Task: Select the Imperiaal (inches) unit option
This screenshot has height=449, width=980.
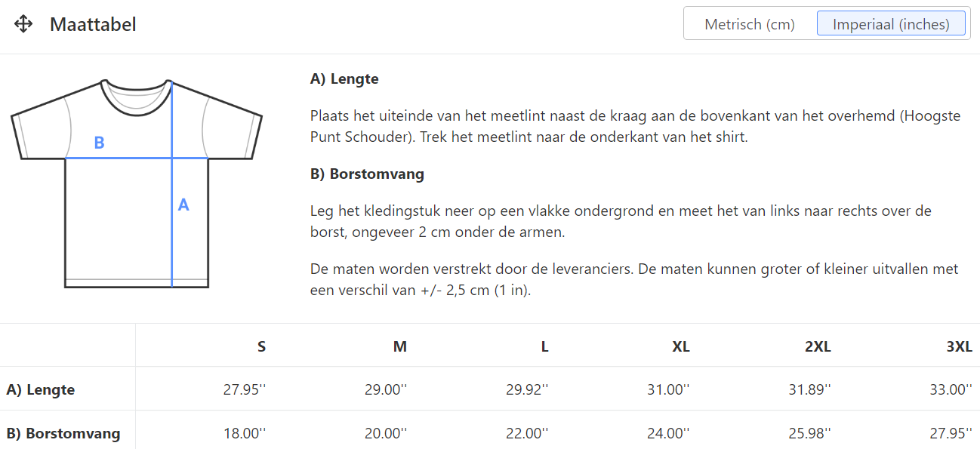Action: click(891, 24)
